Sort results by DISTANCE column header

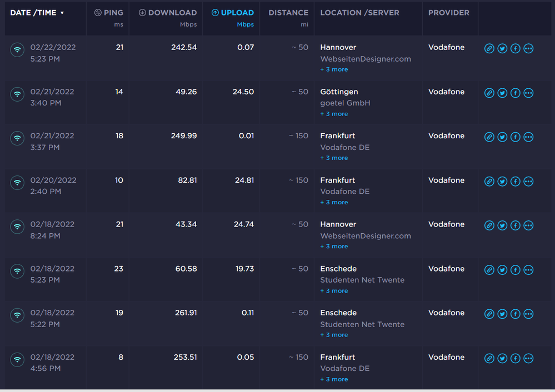(x=288, y=13)
